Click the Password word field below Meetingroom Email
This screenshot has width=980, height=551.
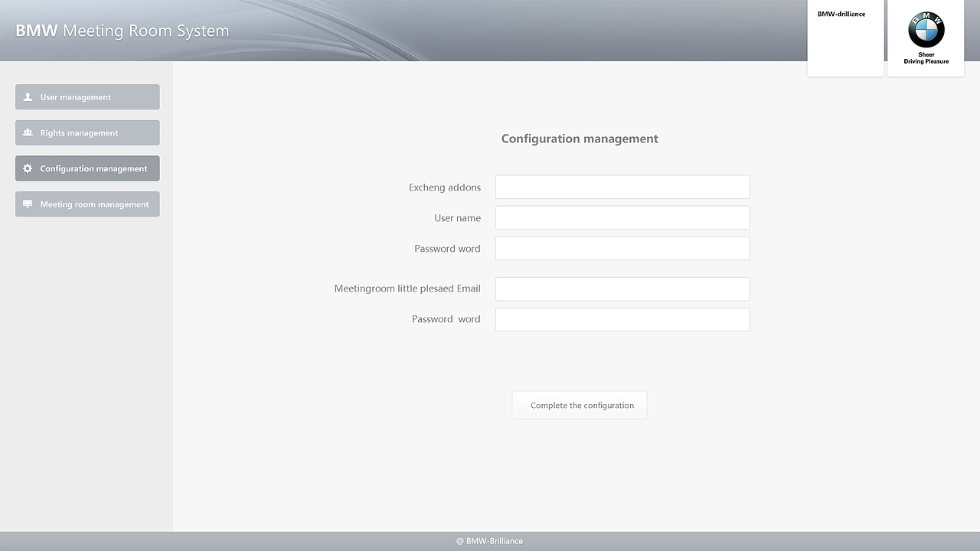pyautogui.click(x=622, y=319)
